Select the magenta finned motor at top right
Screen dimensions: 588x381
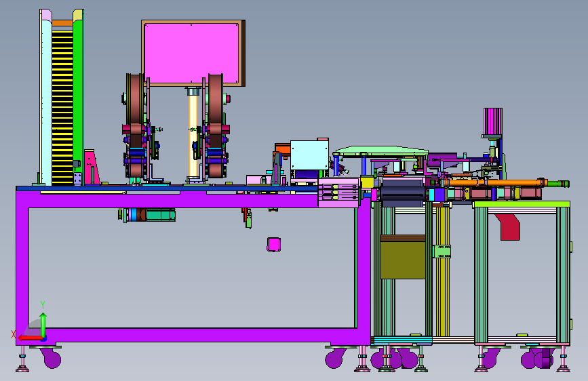click(x=493, y=121)
